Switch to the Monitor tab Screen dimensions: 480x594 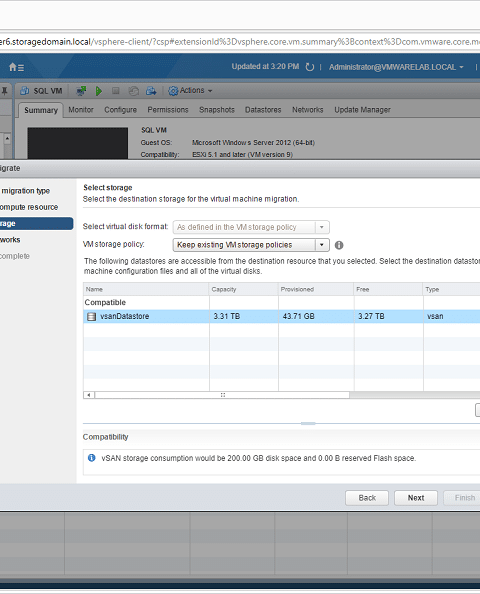[81, 110]
